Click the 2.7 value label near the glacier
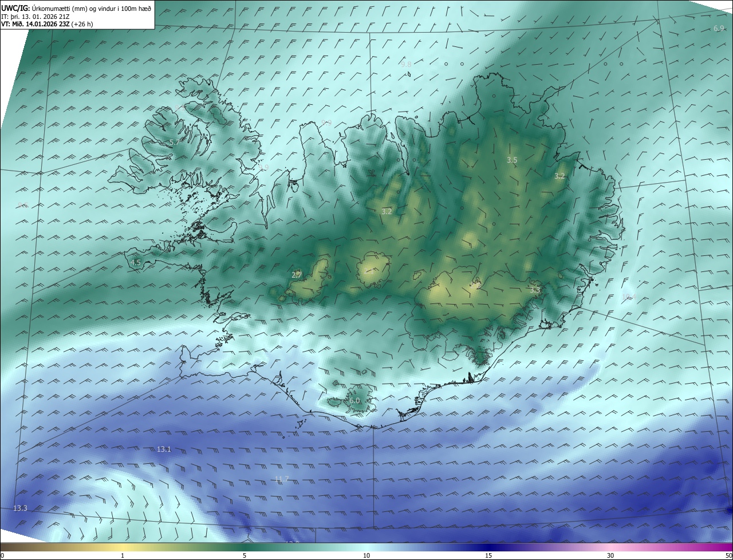733x560 pixels. point(297,275)
